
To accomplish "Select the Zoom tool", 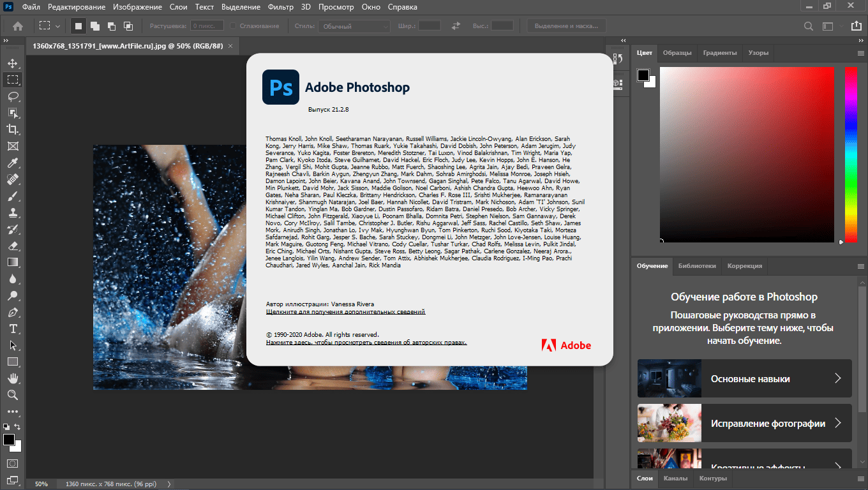I will coord(13,395).
